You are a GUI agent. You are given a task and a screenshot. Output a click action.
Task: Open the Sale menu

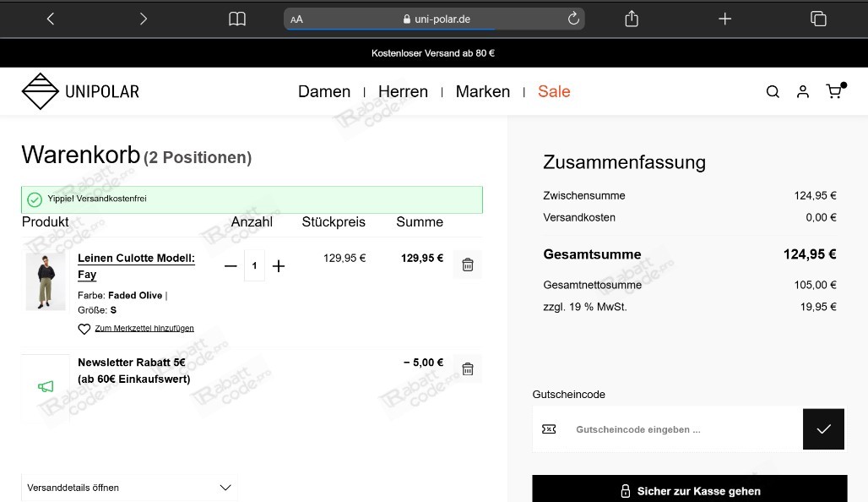(x=554, y=91)
